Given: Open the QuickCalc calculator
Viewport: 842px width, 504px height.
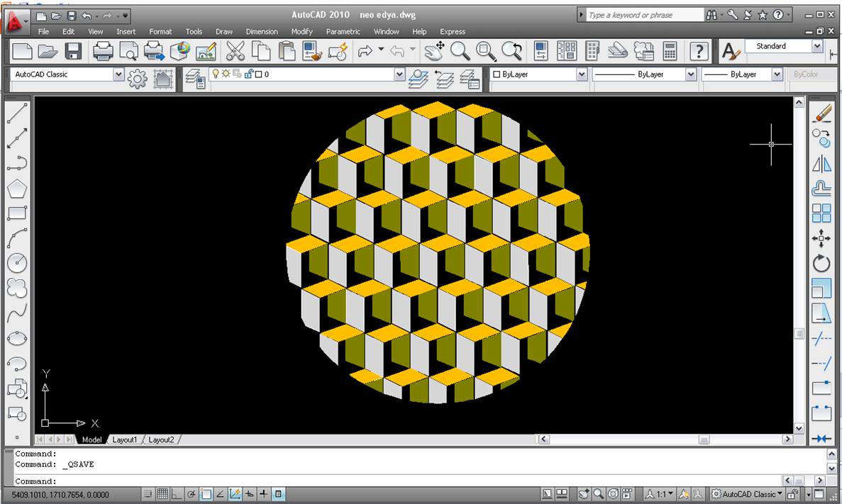Looking at the screenshot, I should [x=670, y=52].
